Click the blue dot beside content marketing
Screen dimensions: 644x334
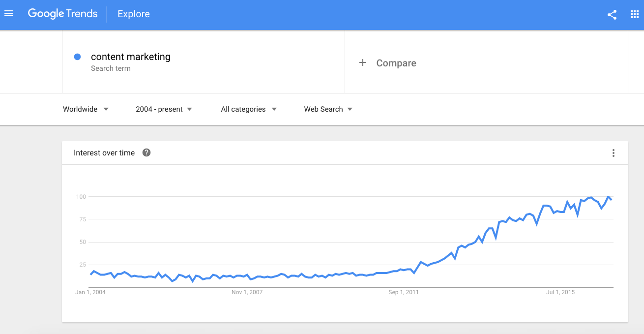pos(77,57)
